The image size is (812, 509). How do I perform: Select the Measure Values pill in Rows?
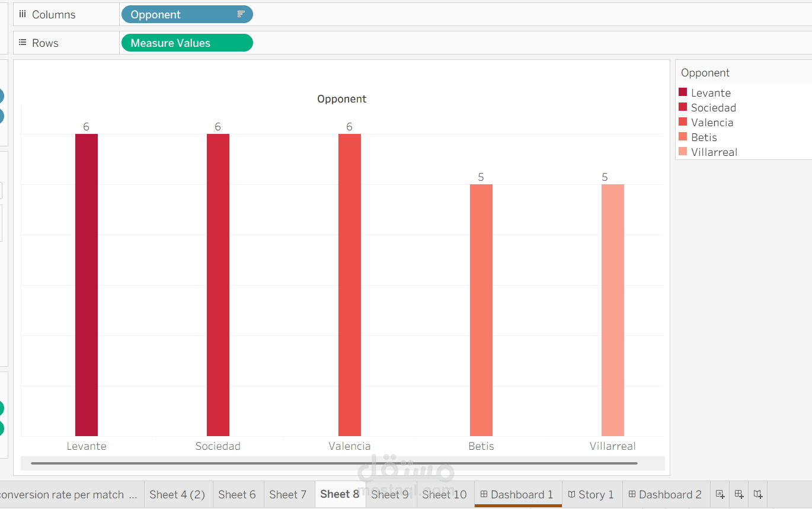pyautogui.click(x=187, y=43)
